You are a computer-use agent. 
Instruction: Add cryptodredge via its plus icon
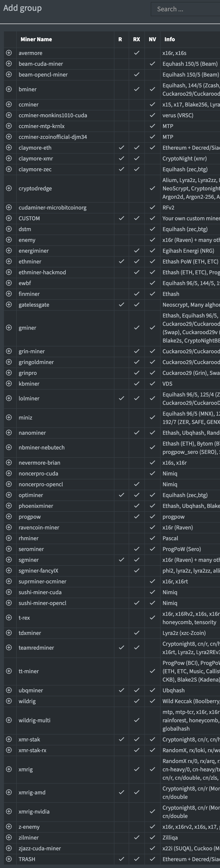[9, 188]
